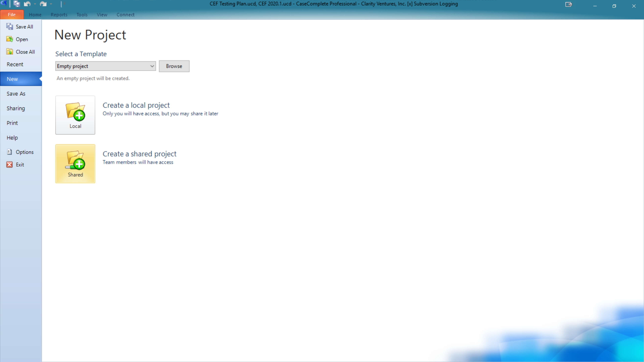Click the 'Team members will have access' text
644x362 pixels.
point(138,162)
